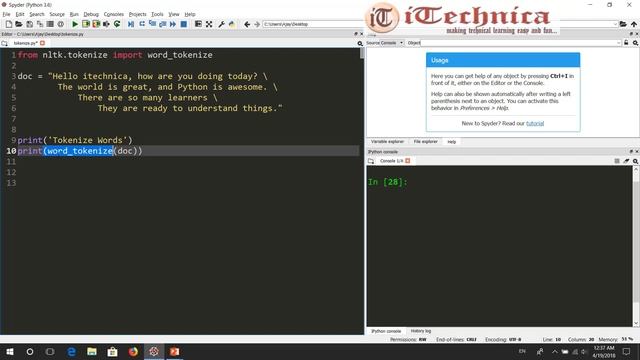Open Windows Start menu
640x360 pixels.
tap(10, 351)
